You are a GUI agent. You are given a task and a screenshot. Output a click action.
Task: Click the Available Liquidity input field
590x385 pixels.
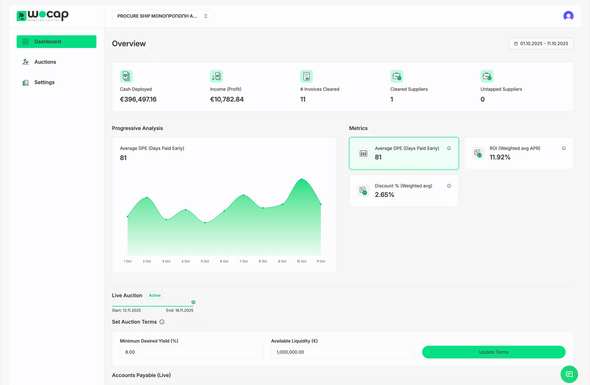(x=343, y=352)
